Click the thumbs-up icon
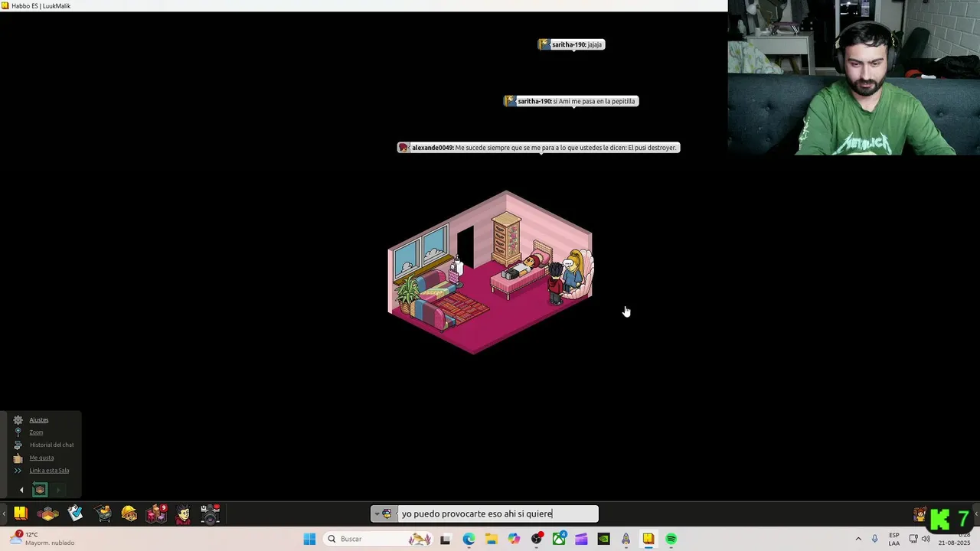The height and width of the screenshot is (551, 980). click(x=18, y=458)
